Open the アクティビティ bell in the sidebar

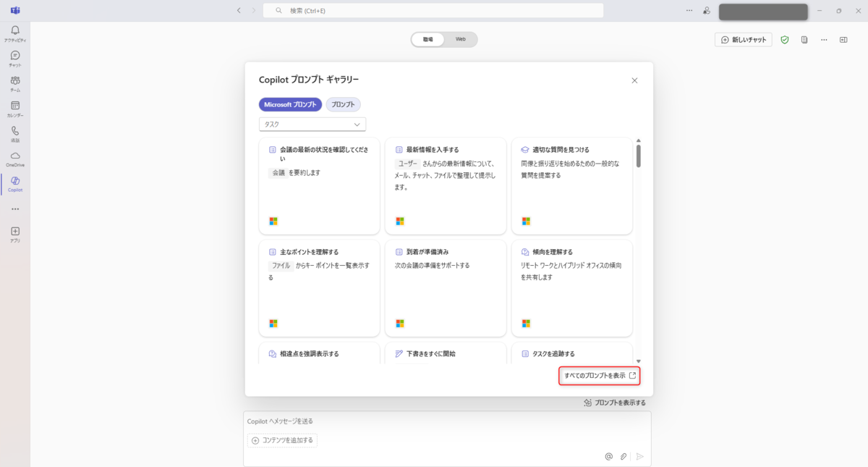coord(15,33)
